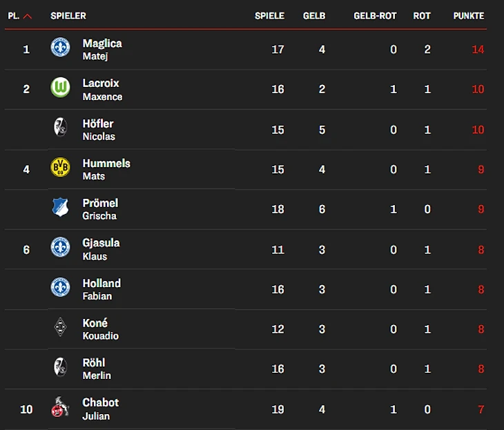Open player Hummels Mats profile

[x=106, y=169]
